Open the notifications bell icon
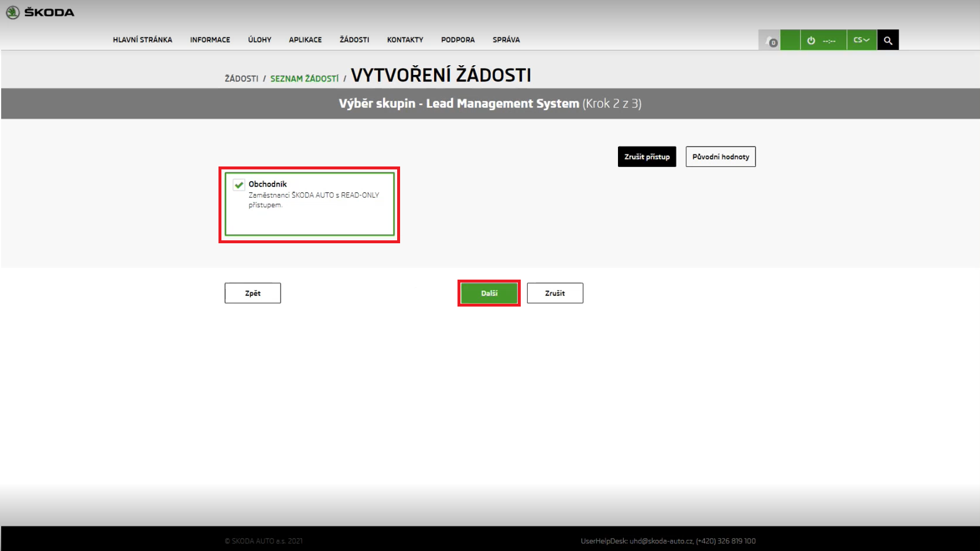980x551 pixels. pos(770,40)
